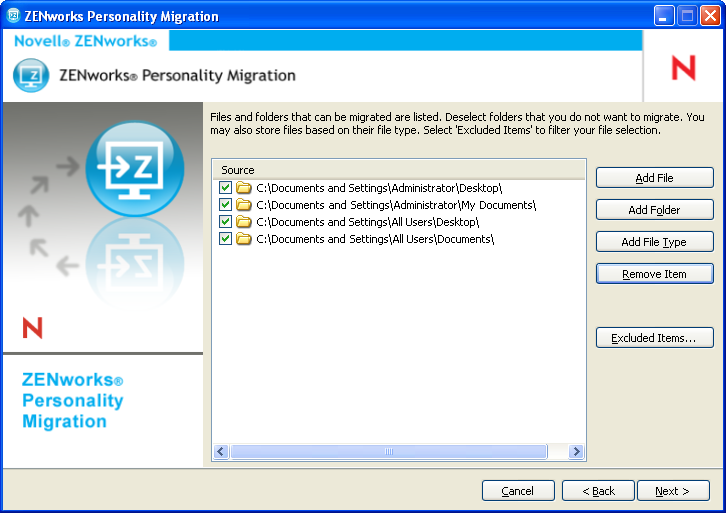The image size is (726, 513).
Task: Close the ZENworks Personality Migration window
Action: 710,16
